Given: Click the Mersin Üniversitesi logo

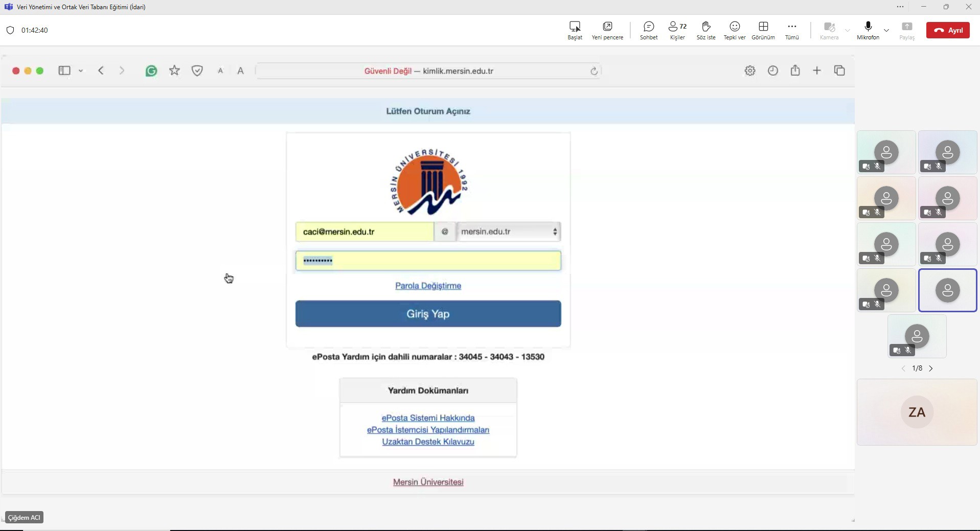Looking at the screenshot, I should [x=429, y=181].
